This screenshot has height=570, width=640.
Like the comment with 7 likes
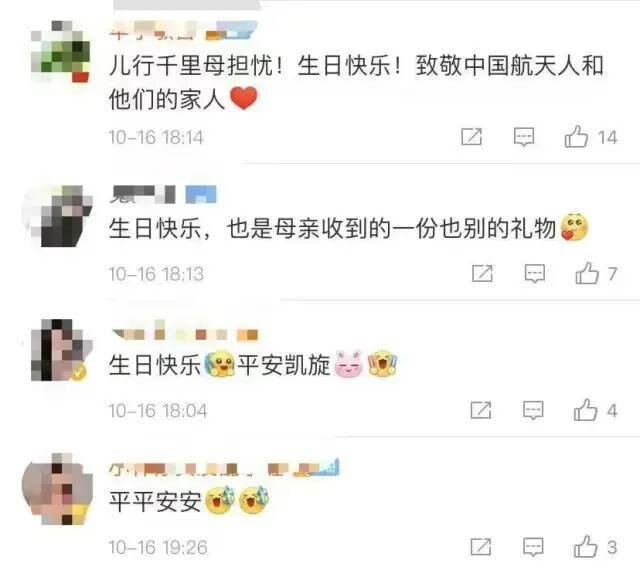[587, 273]
